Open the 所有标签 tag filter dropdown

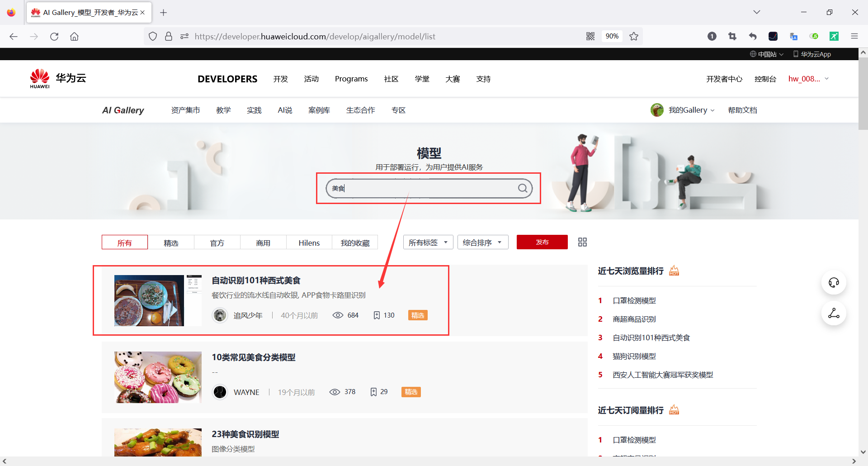coord(428,242)
